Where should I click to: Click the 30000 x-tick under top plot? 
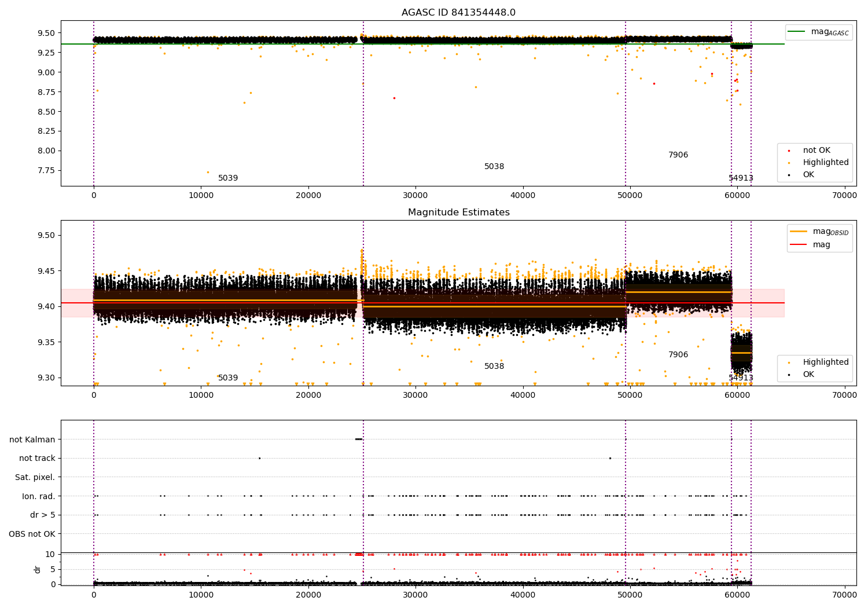[x=415, y=196]
